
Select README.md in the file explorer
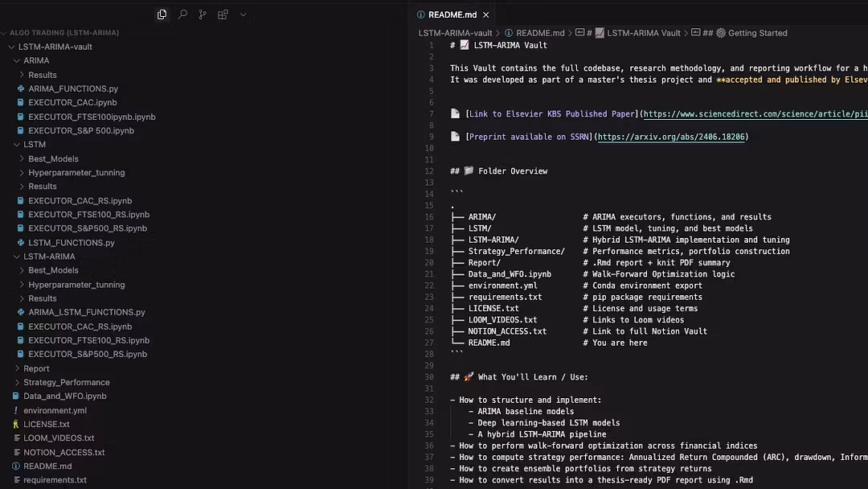(x=47, y=466)
